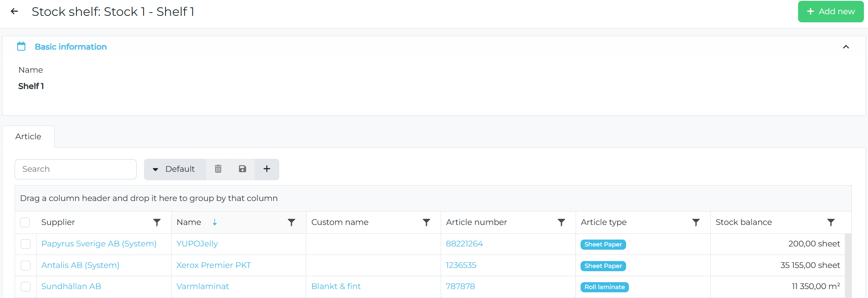Click the save view floppy disk icon
The image size is (868, 298).
point(242,169)
